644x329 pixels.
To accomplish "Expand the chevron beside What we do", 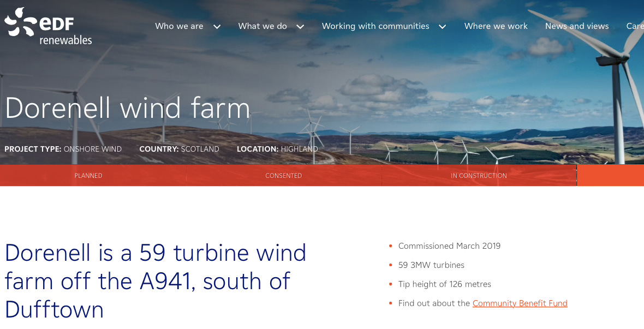I will tap(300, 27).
